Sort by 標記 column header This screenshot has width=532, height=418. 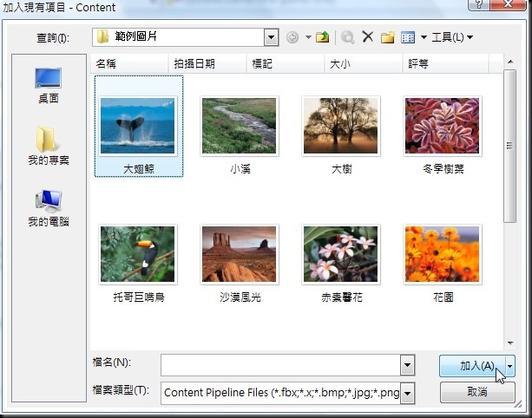tap(286, 63)
